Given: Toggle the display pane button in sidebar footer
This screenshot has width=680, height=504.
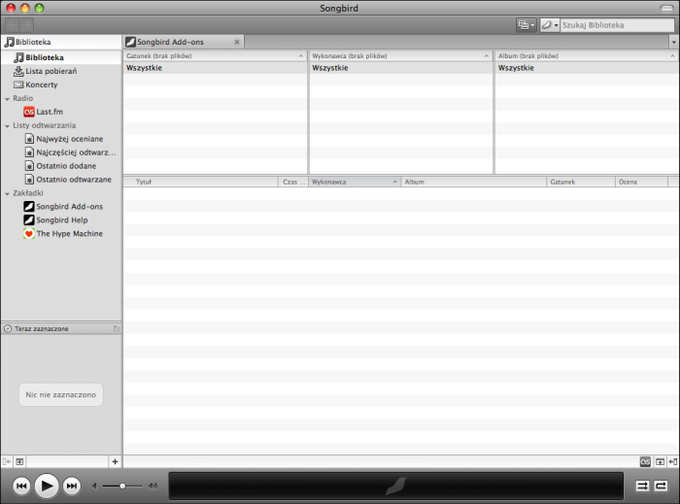Looking at the screenshot, I should pyautogui.click(x=20, y=461).
